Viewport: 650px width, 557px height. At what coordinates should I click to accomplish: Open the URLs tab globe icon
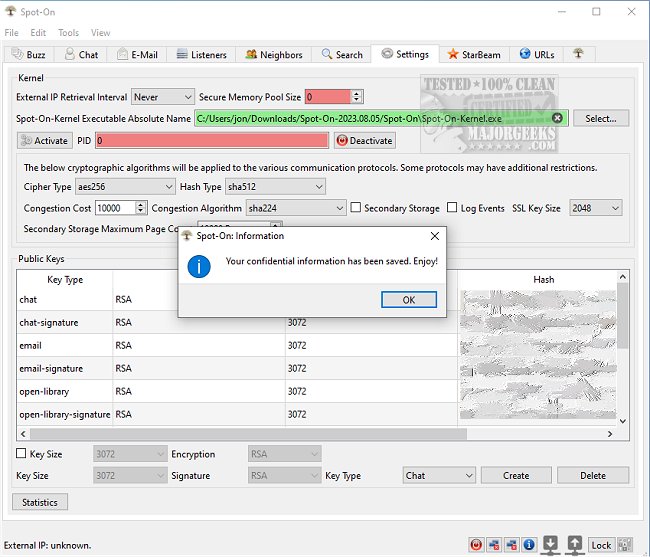[x=525, y=54]
